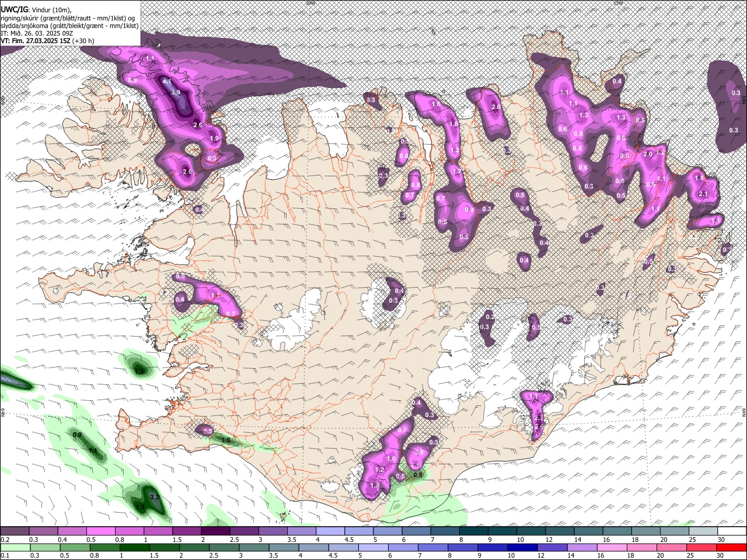
Task: Click the 'UWC/IG: Vindur (10m)' title line
Action: (36, 9)
